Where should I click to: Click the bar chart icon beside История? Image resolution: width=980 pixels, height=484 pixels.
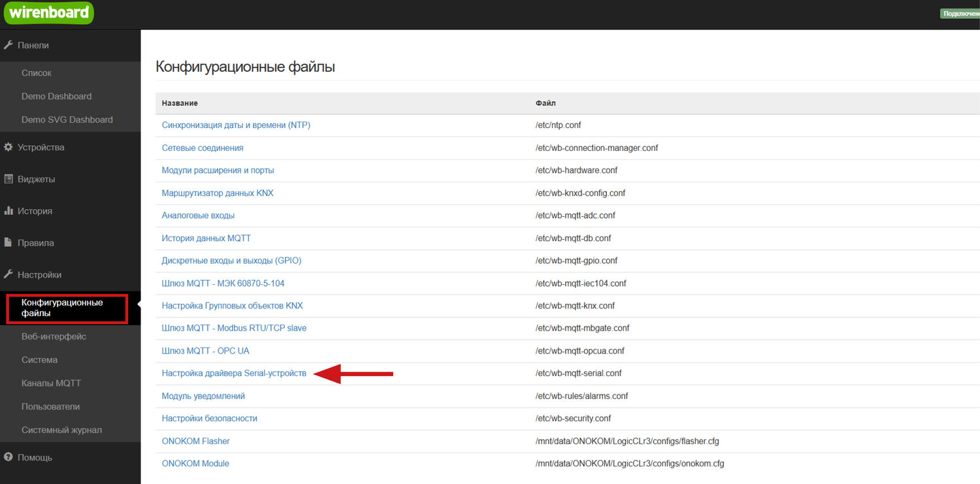[8, 211]
